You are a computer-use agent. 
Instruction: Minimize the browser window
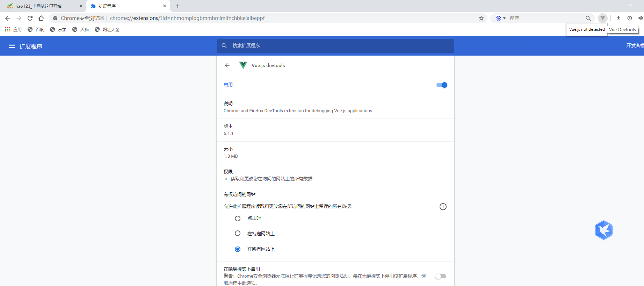pos(631,5)
